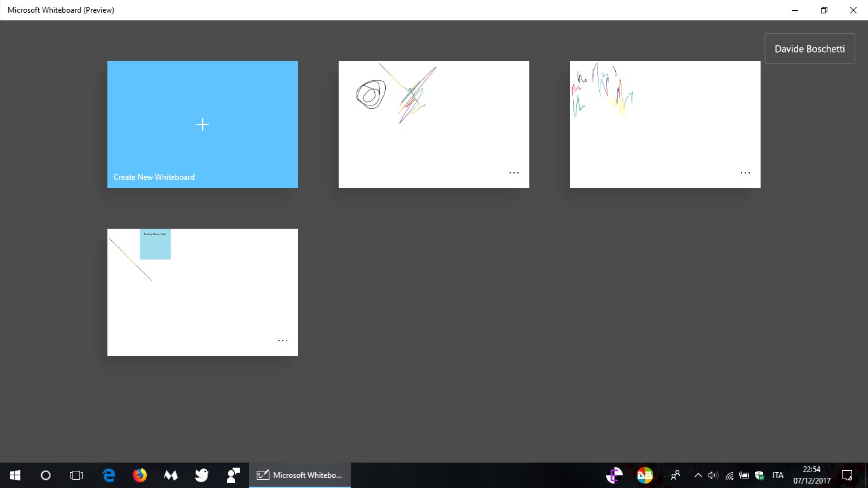Open the whiteboard with multicolor zigzag handwriting
This screenshot has height=488, width=868.
665,125
